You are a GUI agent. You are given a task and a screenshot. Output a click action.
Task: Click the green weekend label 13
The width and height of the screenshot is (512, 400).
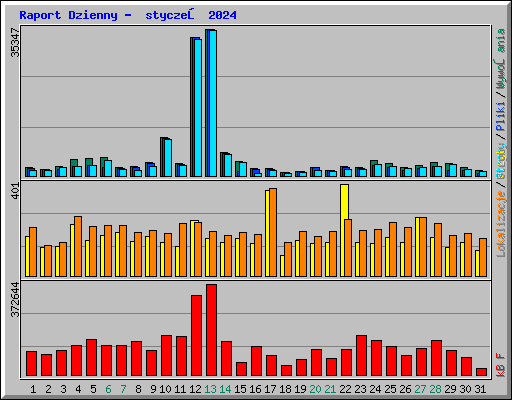click(x=210, y=389)
